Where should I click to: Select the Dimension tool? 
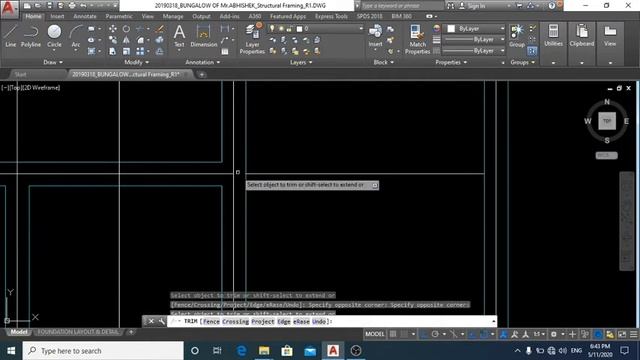point(203,36)
